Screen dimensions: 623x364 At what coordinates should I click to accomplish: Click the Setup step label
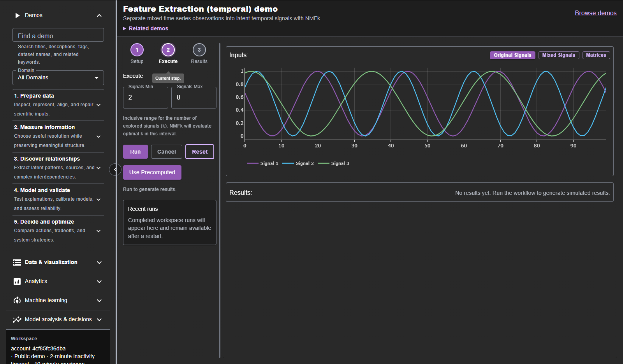[137, 61]
